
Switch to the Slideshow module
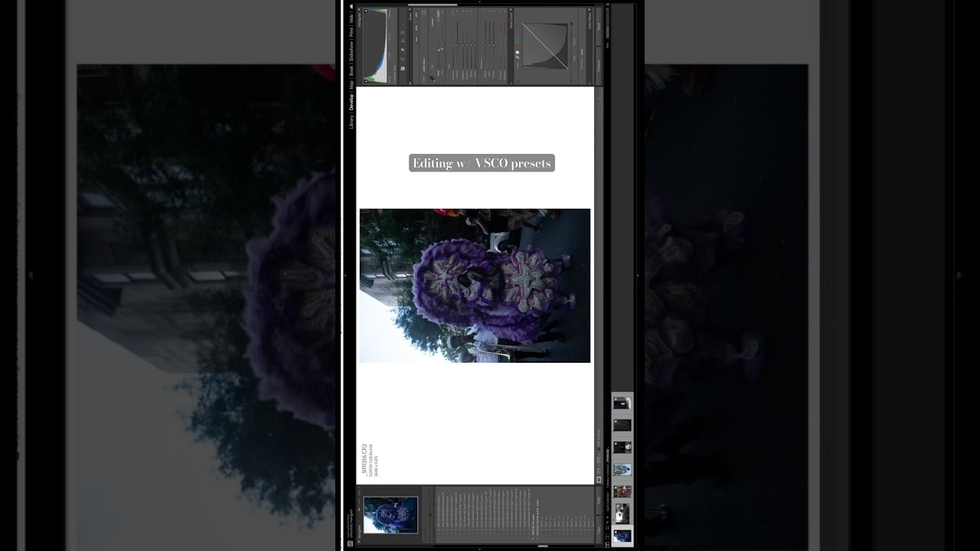pos(351,53)
